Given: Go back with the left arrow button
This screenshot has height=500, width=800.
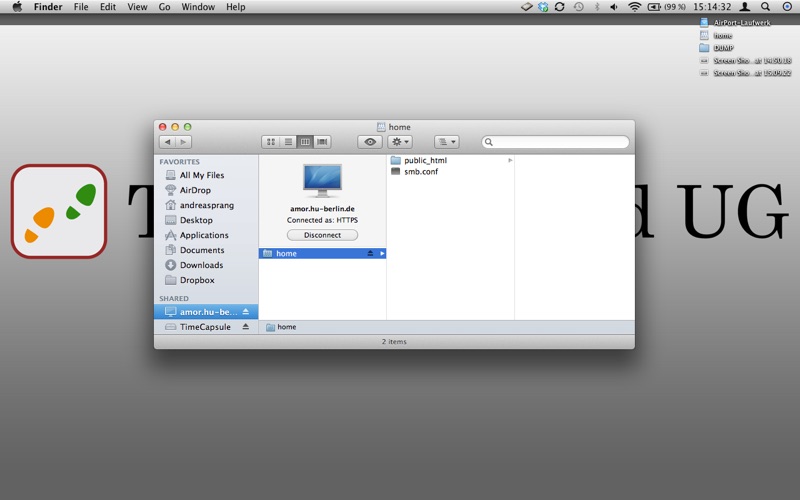Looking at the screenshot, I should tap(167, 142).
